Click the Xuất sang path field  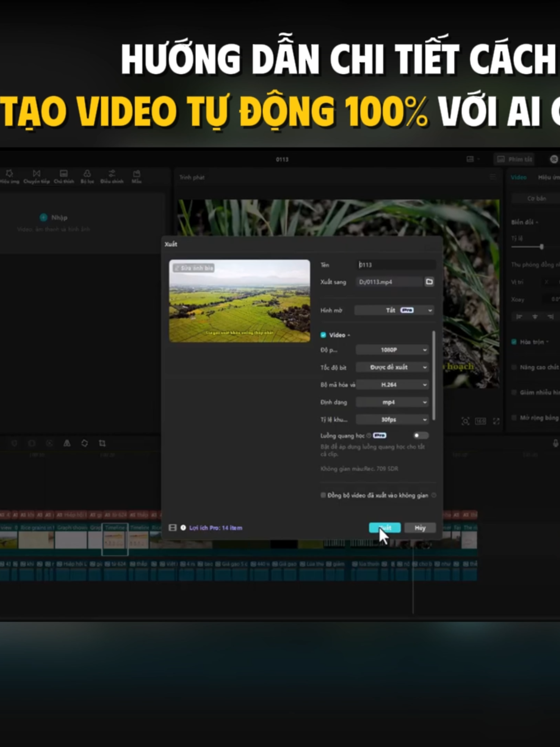click(389, 282)
